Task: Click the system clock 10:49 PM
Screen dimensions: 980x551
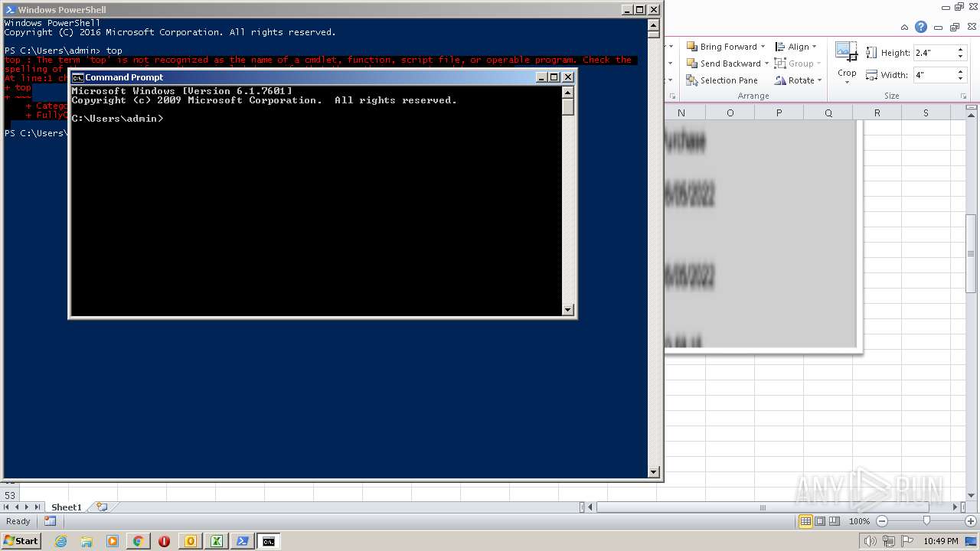Action: pos(940,541)
